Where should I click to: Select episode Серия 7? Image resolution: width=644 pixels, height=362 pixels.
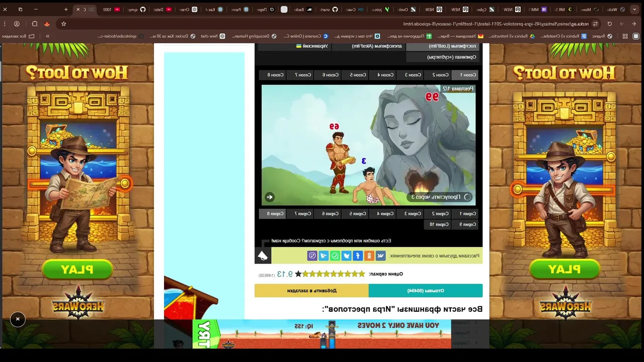[x=300, y=214]
